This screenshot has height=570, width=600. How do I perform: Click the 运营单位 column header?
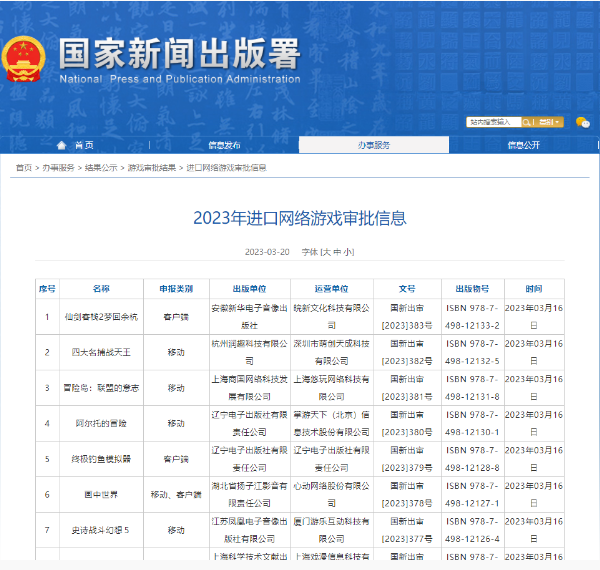tap(331, 289)
